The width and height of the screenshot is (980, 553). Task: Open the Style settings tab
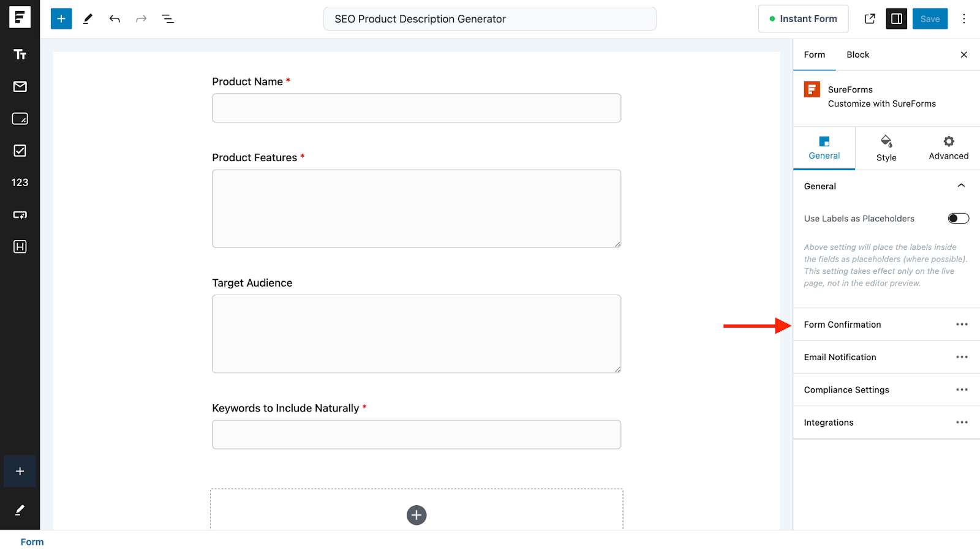pos(886,148)
